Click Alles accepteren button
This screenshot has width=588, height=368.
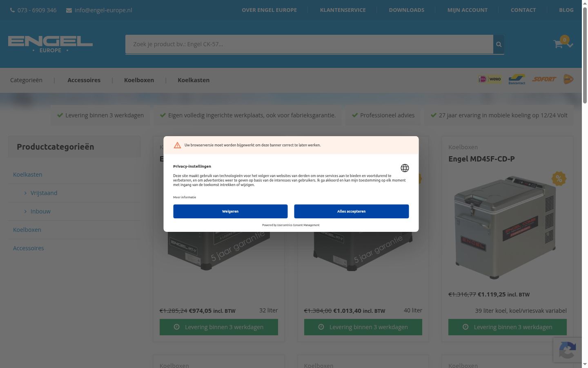point(352,211)
